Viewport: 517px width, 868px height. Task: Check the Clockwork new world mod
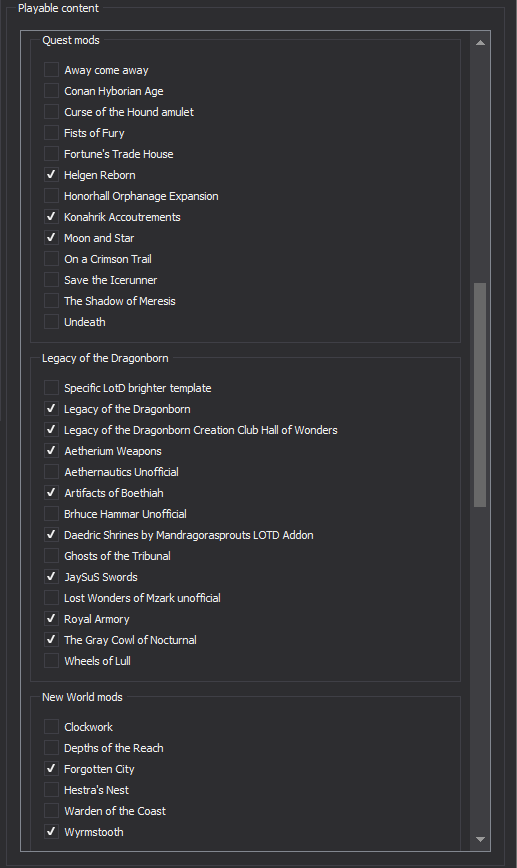[51, 726]
